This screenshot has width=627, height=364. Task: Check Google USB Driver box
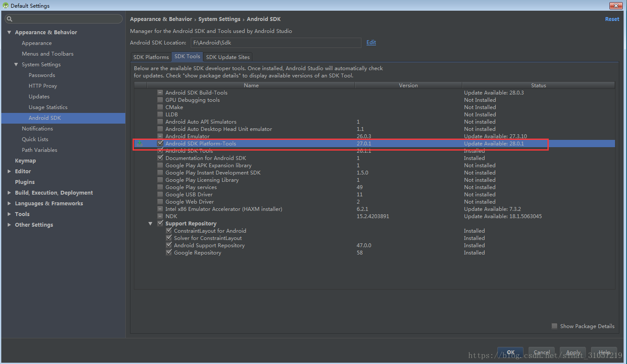tap(160, 194)
